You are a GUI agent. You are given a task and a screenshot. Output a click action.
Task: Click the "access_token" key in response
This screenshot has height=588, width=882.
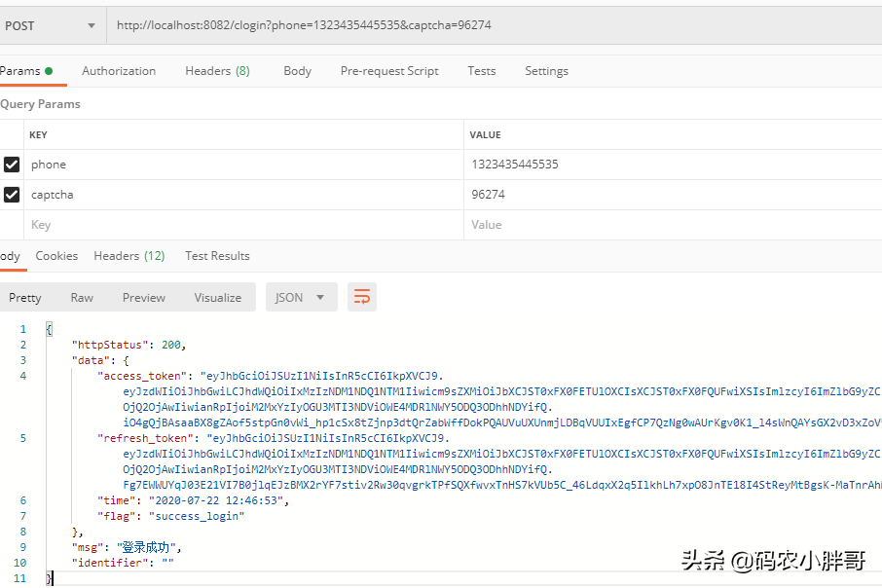(x=142, y=376)
